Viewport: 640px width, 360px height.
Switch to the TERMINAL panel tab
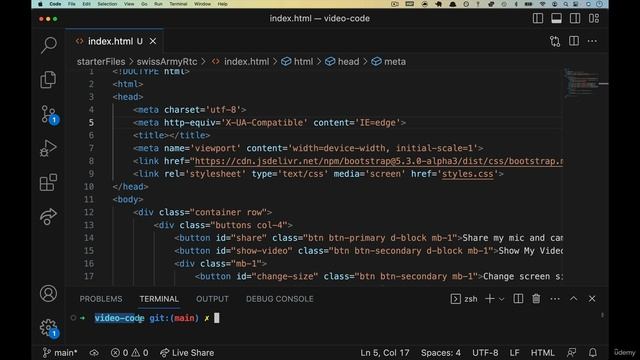159,299
